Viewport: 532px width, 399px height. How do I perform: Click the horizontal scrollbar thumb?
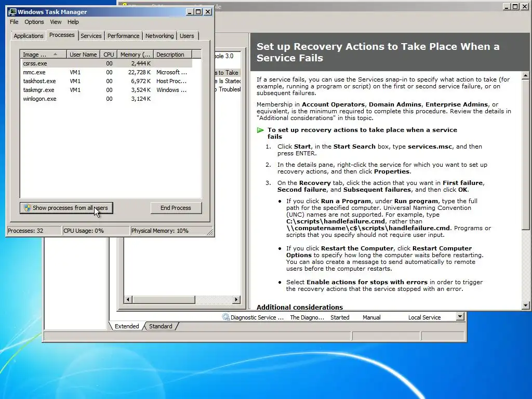(164, 300)
